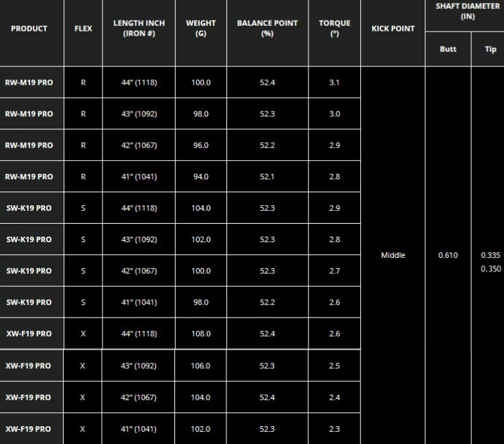Select torque value 3.0
Screen dimensions: 504x444
point(334,114)
